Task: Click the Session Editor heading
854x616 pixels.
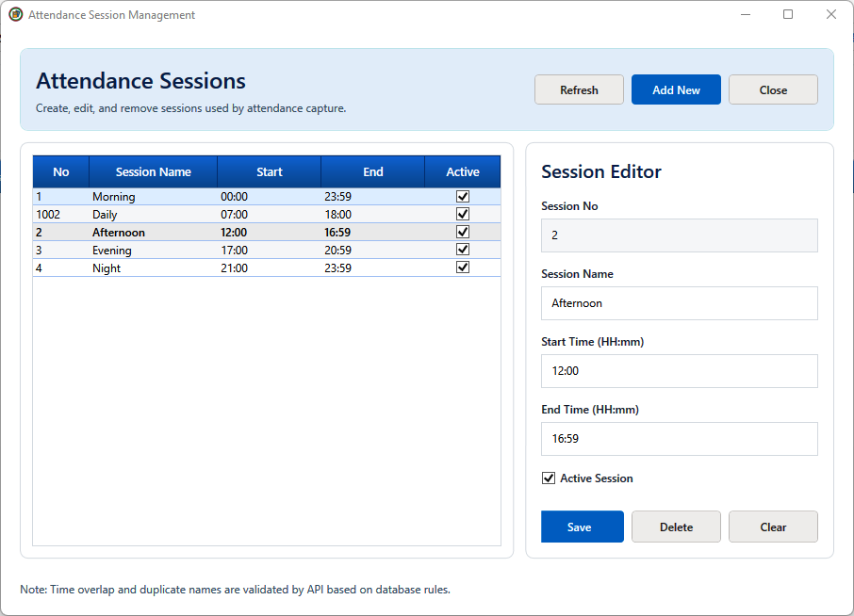Action: [x=600, y=172]
